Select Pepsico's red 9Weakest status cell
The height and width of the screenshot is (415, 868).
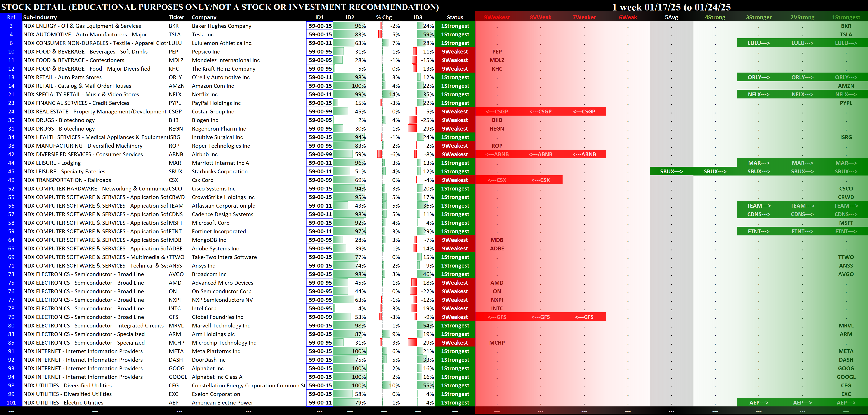click(x=455, y=52)
